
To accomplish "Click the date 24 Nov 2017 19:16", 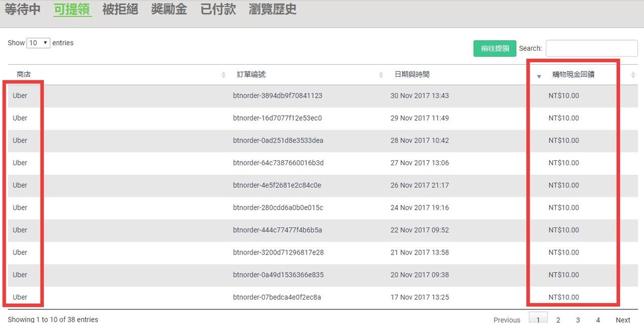I will tap(419, 207).
